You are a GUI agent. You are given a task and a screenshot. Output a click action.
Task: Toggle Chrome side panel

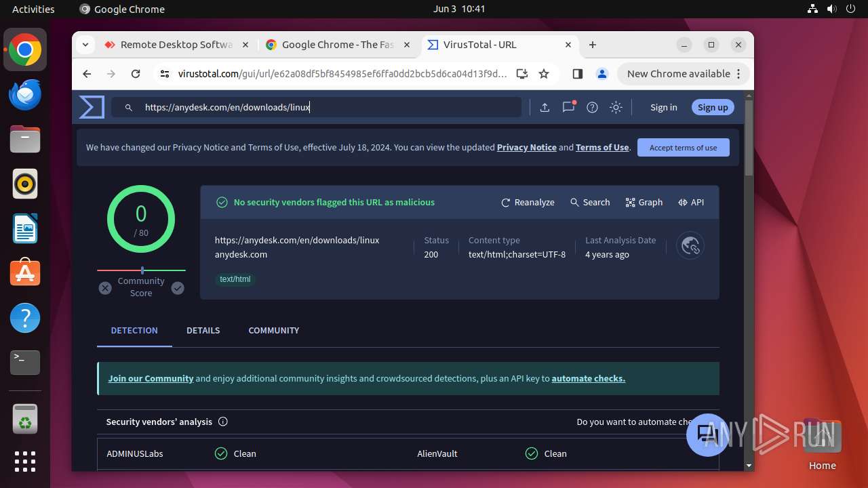coord(577,74)
